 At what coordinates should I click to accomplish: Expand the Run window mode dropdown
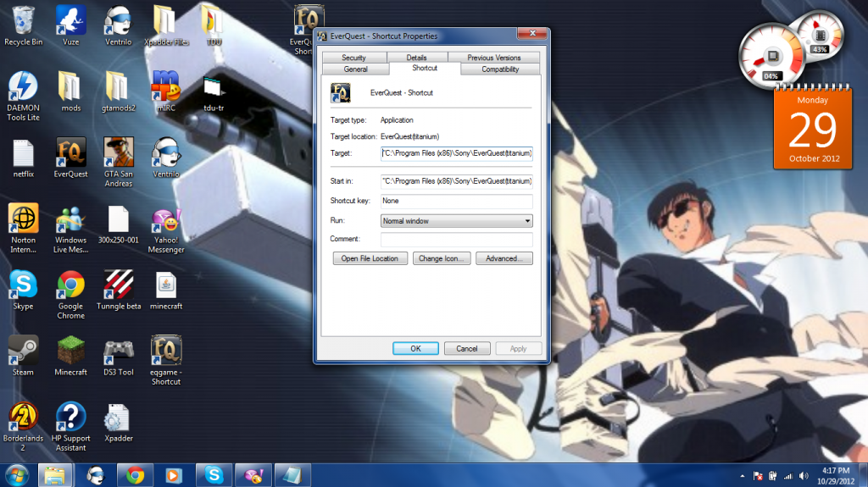457,221
